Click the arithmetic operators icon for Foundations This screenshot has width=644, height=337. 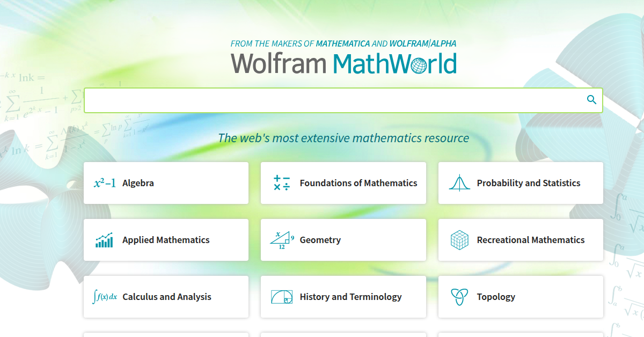(282, 183)
